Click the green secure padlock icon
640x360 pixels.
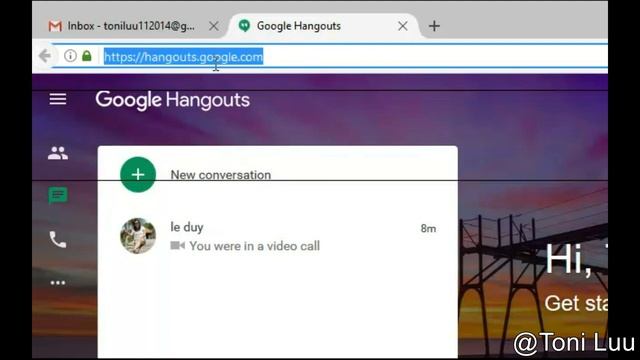[87, 56]
